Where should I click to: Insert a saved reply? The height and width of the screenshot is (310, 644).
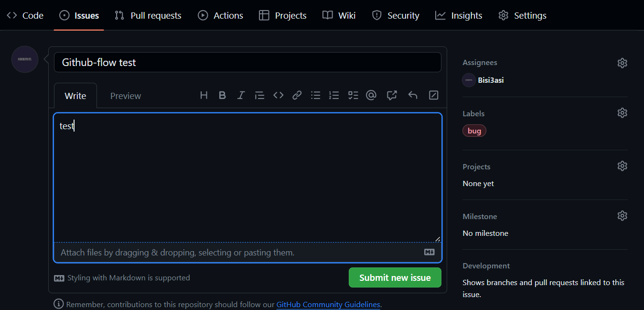click(x=413, y=95)
